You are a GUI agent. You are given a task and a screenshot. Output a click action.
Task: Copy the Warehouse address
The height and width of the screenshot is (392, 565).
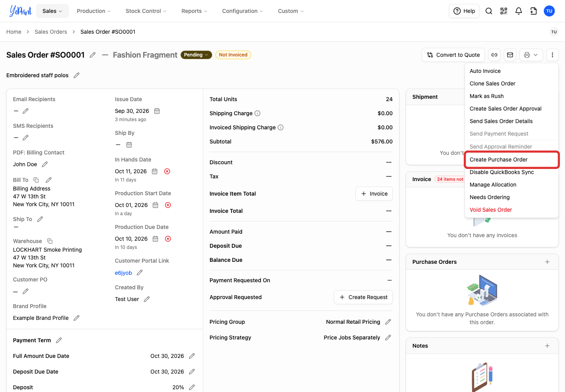[50, 241]
